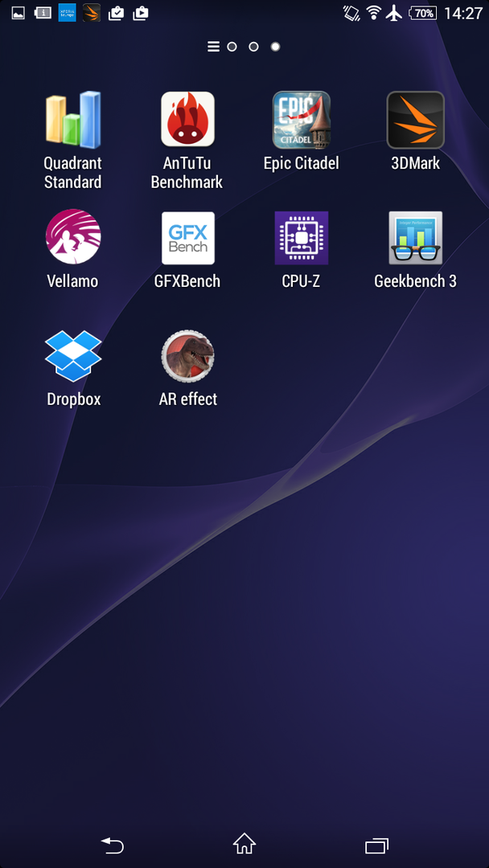The width and height of the screenshot is (489, 868).
Task: Open the app drawer menu icon
Action: tap(213, 47)
